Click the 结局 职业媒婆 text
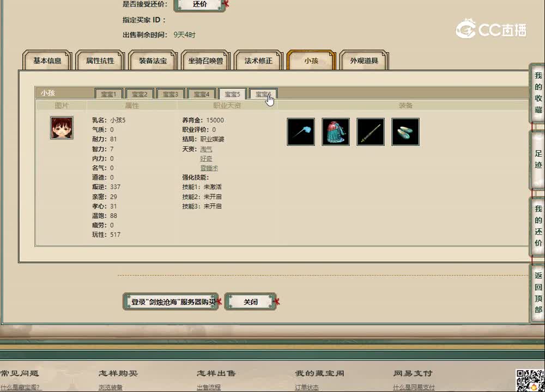 coord(203,139)
